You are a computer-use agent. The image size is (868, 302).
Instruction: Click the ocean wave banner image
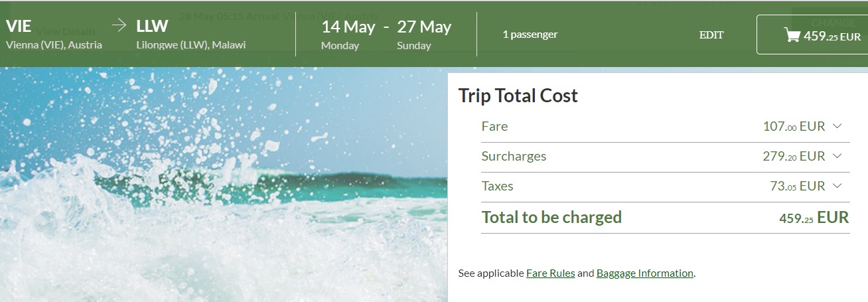(224, 185)
